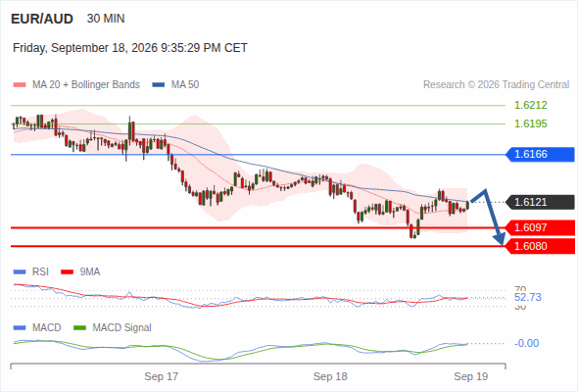Click the 30 MIN timeframe label
578x392 pixels.
point(106,19)
